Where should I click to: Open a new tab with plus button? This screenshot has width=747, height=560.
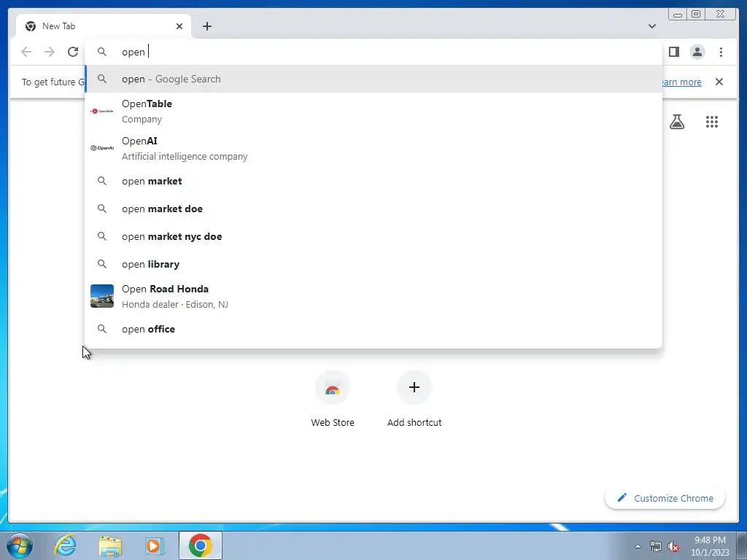pos(206,26)
